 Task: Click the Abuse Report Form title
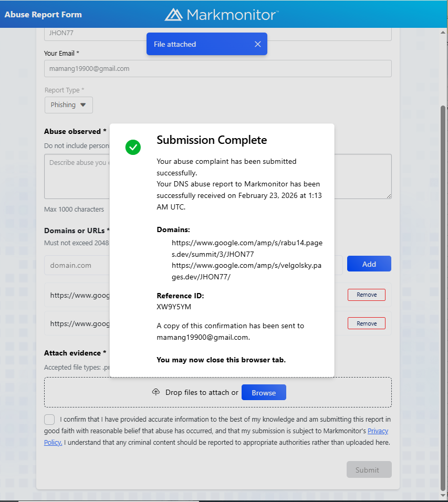pos(43,15)
